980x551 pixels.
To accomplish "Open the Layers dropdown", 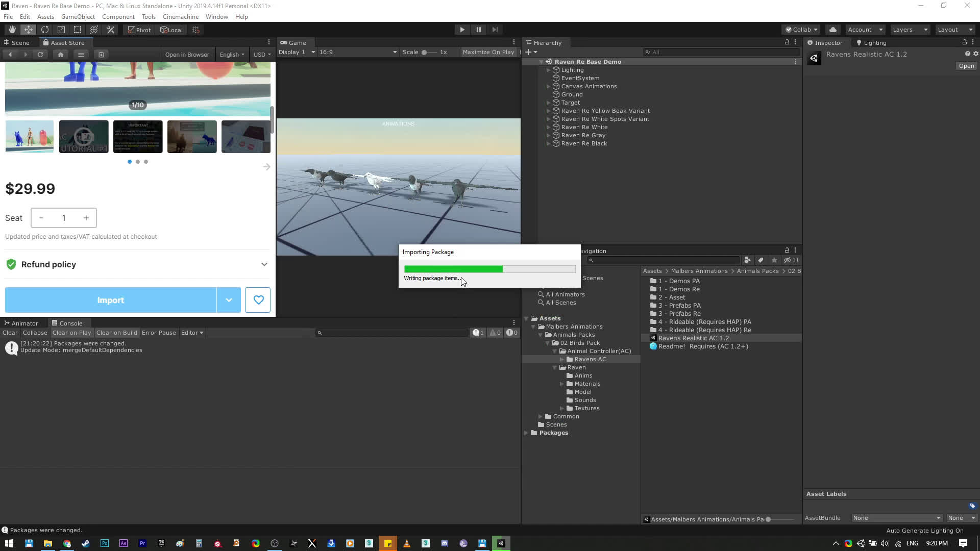I will coord(910,30).
